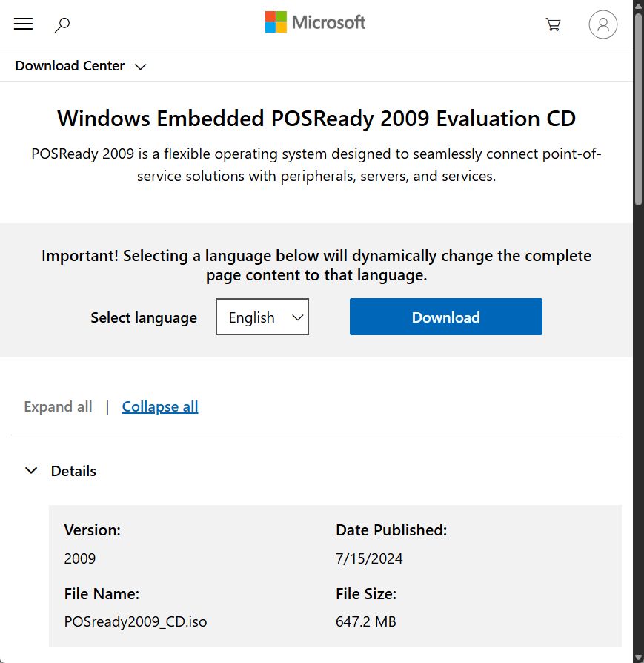Click the search magnifier icon

62,24
